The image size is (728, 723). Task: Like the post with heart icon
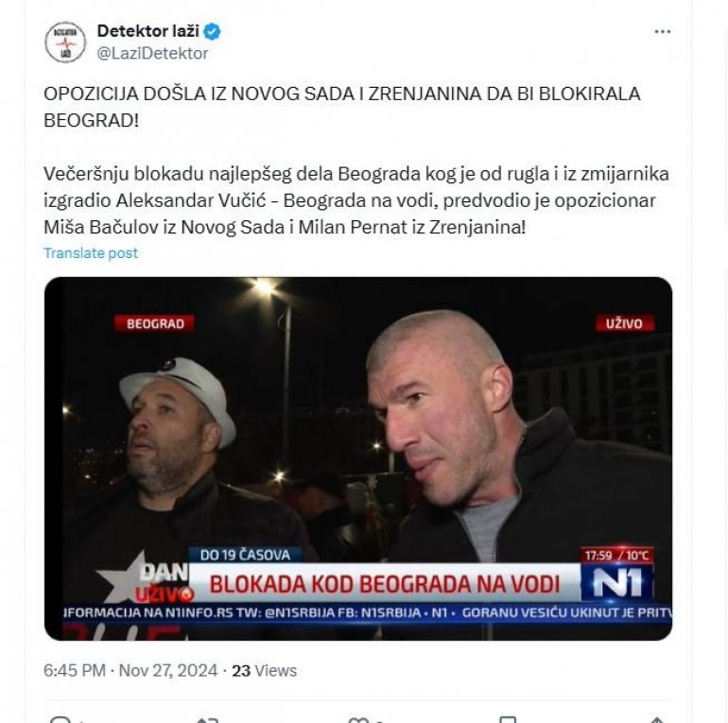[358, 720]
